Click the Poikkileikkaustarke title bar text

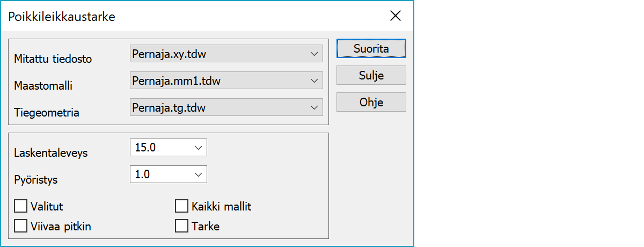(62, 16)
